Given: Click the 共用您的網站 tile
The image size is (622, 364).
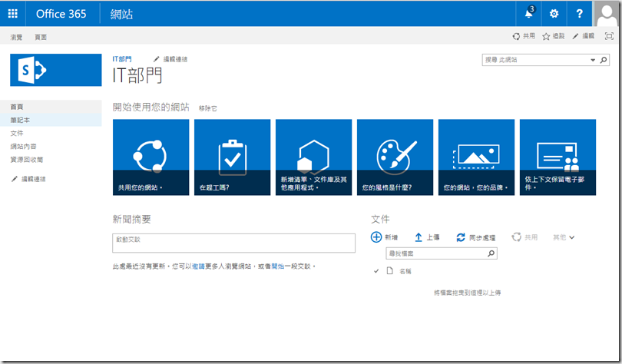Looking at the screenshot, I should 151,157.
